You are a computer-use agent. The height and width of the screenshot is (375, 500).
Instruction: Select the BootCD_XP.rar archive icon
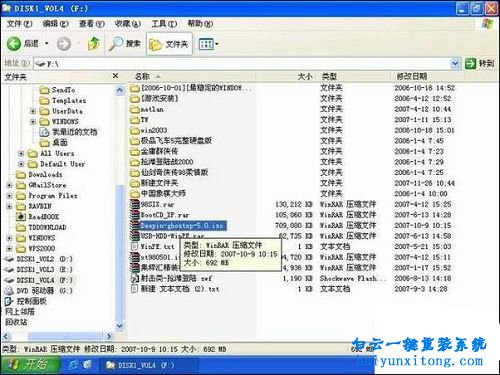click(x=135, y=215)
